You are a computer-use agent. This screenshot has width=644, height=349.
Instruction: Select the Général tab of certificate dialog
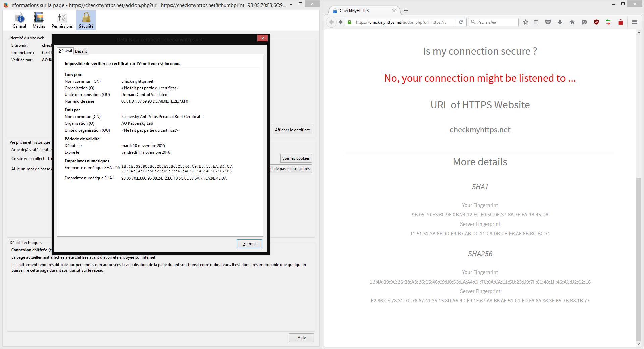point(65,51)
